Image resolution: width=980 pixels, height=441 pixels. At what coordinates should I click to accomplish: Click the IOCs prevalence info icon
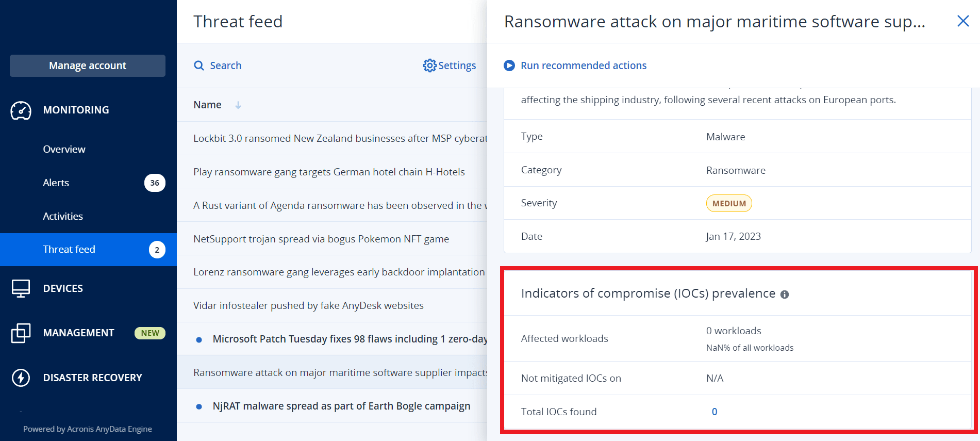(785, 295)
